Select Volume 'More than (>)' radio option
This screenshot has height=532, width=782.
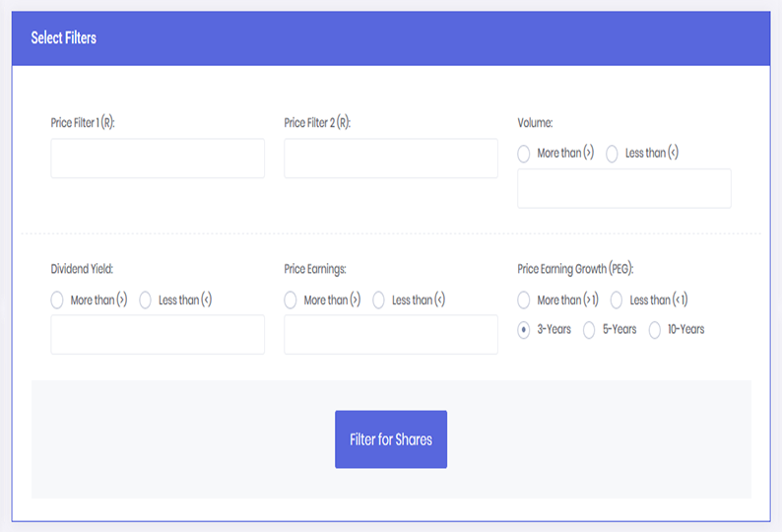525,154
